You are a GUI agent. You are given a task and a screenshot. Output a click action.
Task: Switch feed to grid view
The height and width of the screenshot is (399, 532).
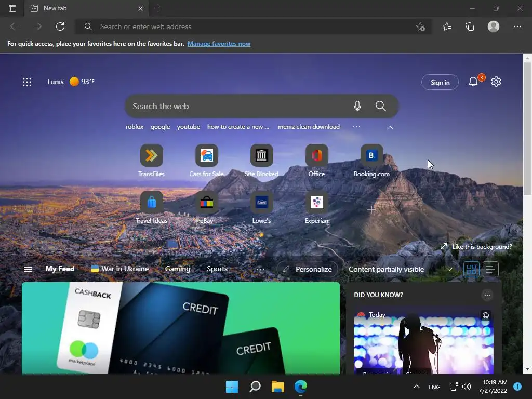click(472, 270)
